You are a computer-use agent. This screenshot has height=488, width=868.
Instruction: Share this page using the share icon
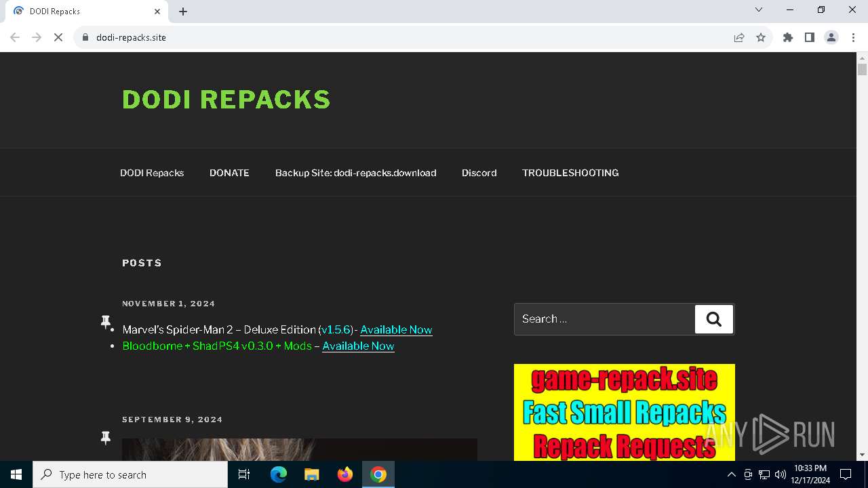[x=739, y=37]
